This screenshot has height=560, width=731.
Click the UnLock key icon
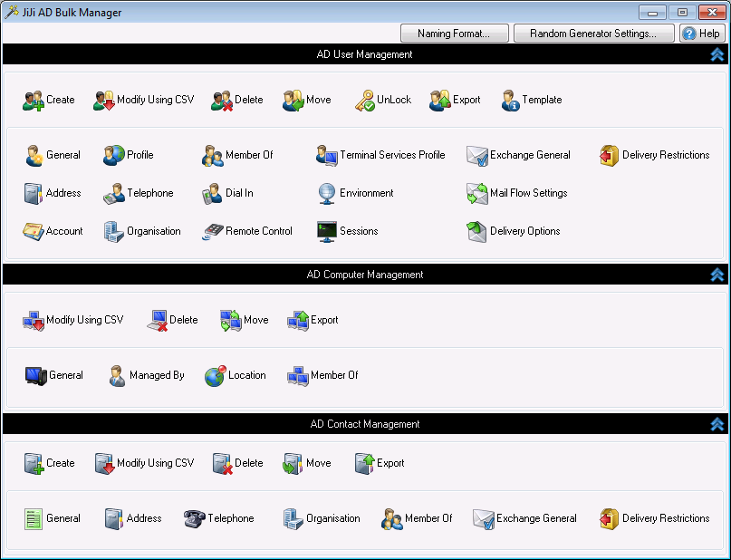(364, 101)
